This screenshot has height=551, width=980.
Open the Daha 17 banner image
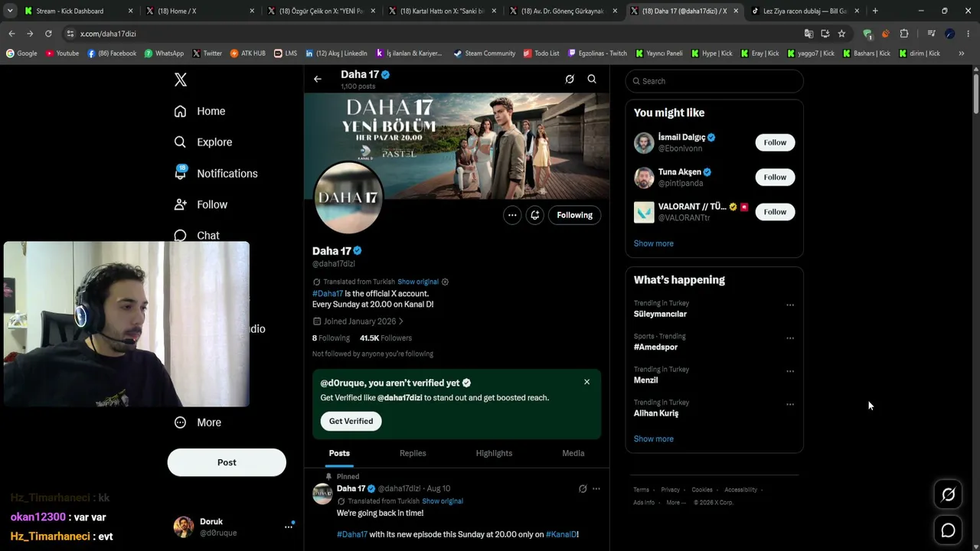[457, 146]
